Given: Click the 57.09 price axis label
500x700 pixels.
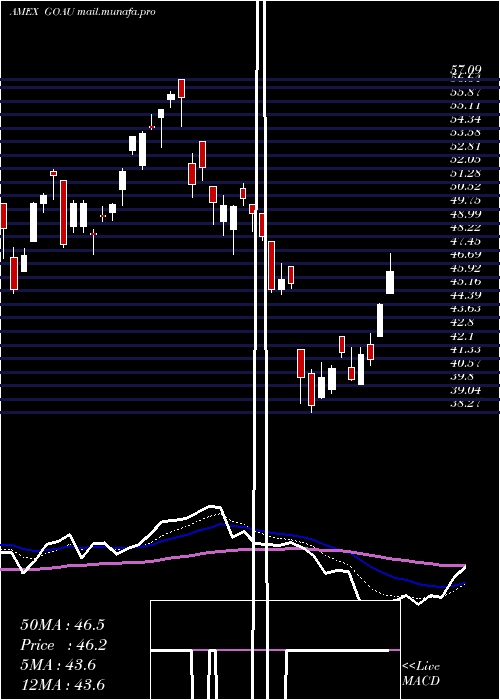Looking at the screenshot, I should coord(465,69).
